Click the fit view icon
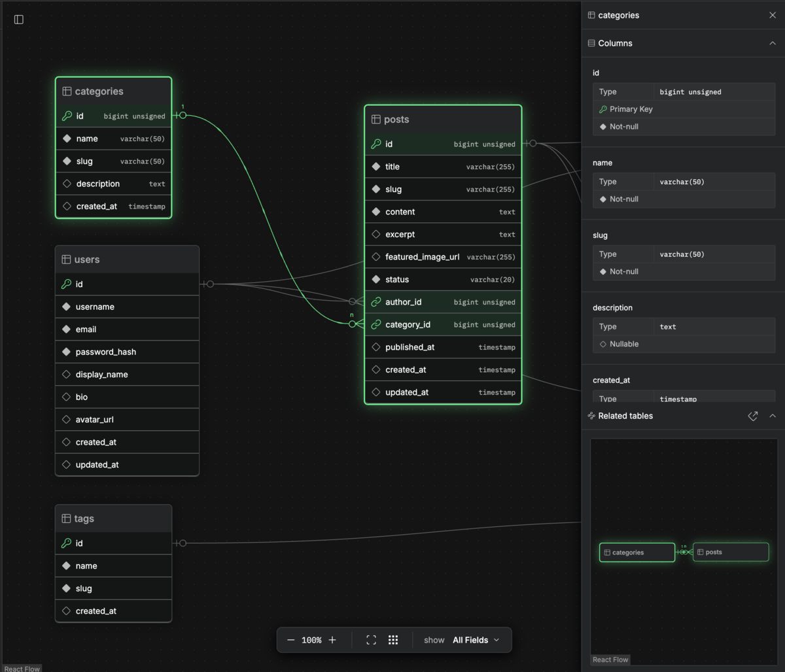This screenshot has width=785, height=672. [x=371, y=640]
